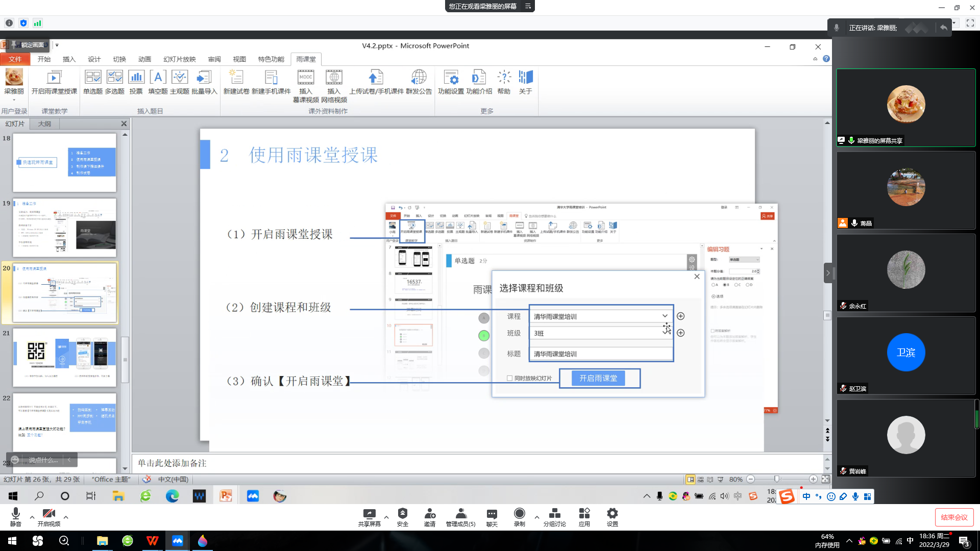Switch to 大纲 pane tab
Image resolution: width=980 pixels, height=551 pixels.
tap(44, 124)
